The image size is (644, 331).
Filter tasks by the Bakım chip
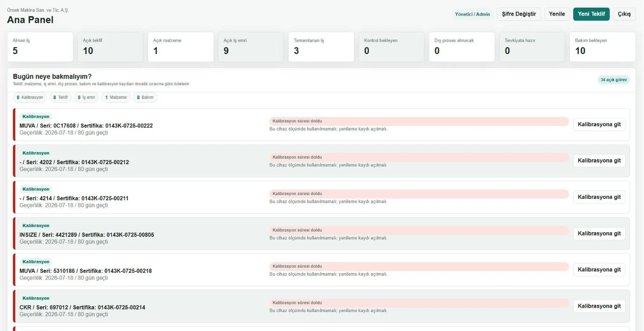(x=145, y=98)
